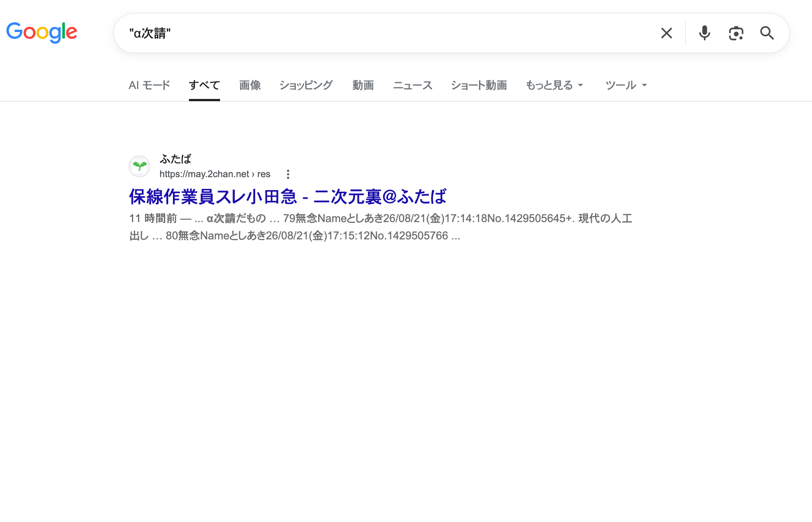The height and width of the screenshot is (522, 812).
Task: Click the ふたば sprout favicon
Action: [x=140, y=166]
